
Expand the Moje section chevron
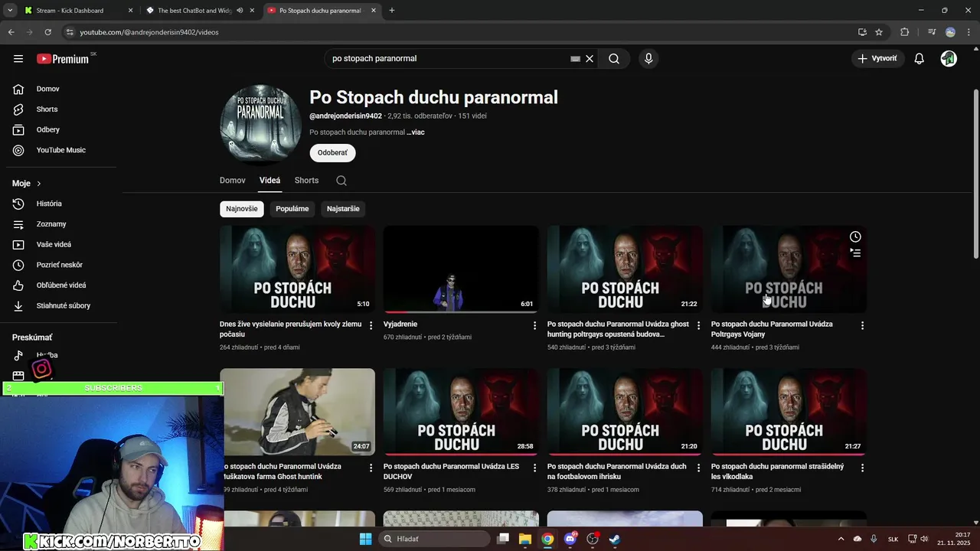click(x=39, y=184)
